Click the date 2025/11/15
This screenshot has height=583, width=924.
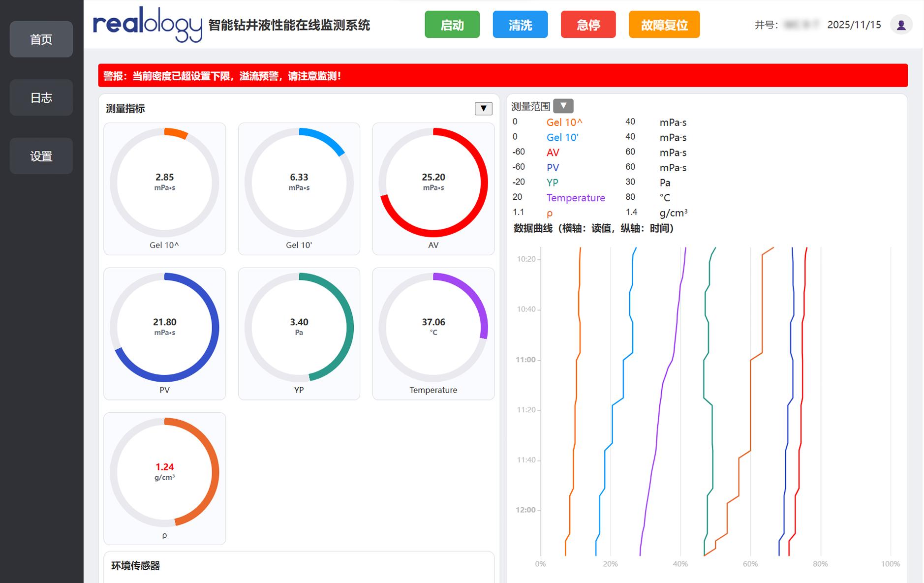click(854, 25)
